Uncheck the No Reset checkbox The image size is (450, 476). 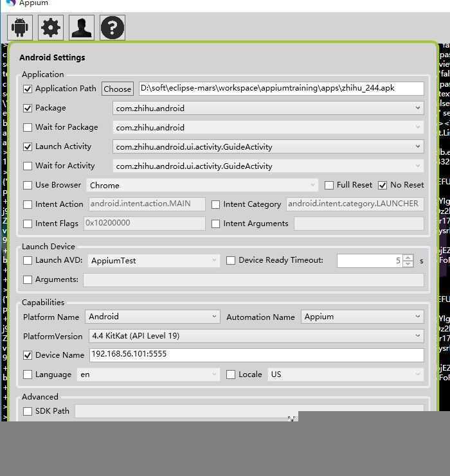pyautogui.click(x=382, y=185)
